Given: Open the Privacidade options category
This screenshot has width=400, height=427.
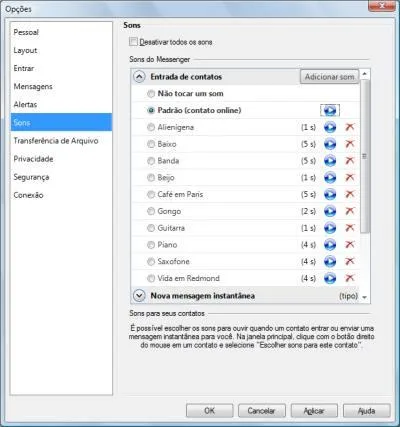Looking at the screenshot, I should pos(33,159).
